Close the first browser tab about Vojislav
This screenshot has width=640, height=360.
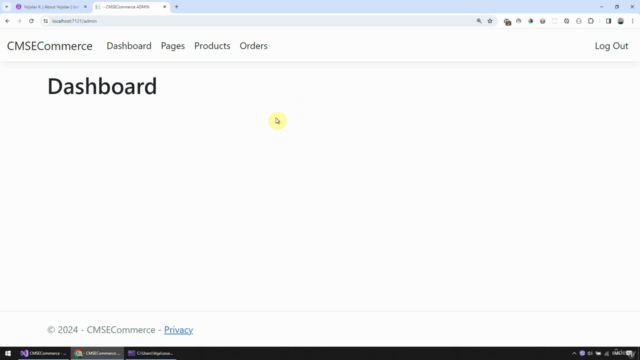click(x=85, y=7)
